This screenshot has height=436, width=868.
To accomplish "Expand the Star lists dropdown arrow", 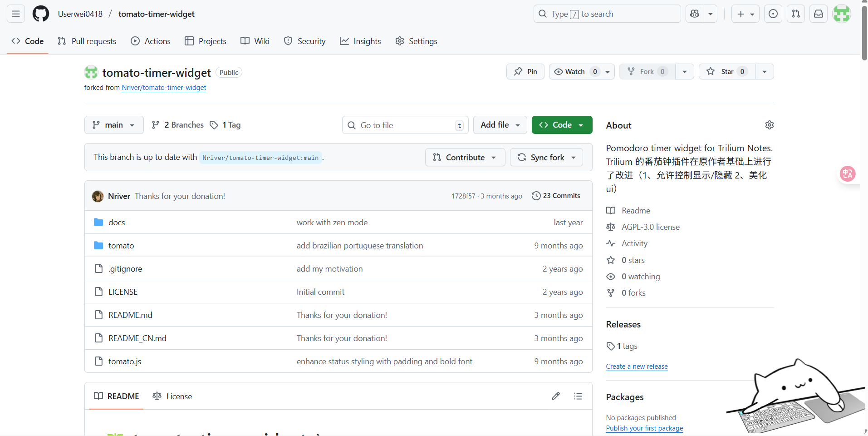I will tap(765, 72).
